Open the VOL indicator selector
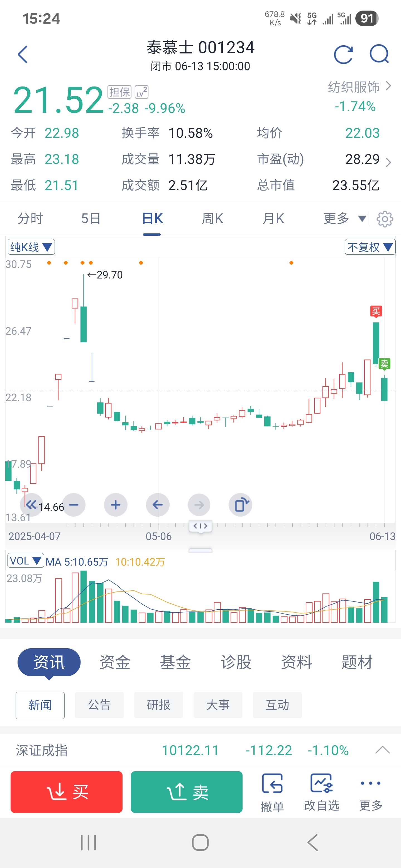Screen dimensions: 401x868 pyautogui.click(x=25, y=561)
